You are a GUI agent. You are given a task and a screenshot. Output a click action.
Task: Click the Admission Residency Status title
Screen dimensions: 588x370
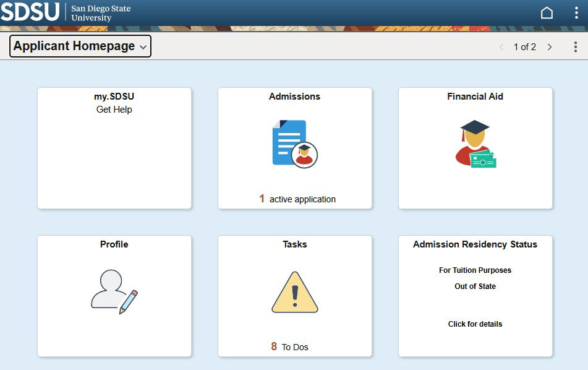click(475, 244)
